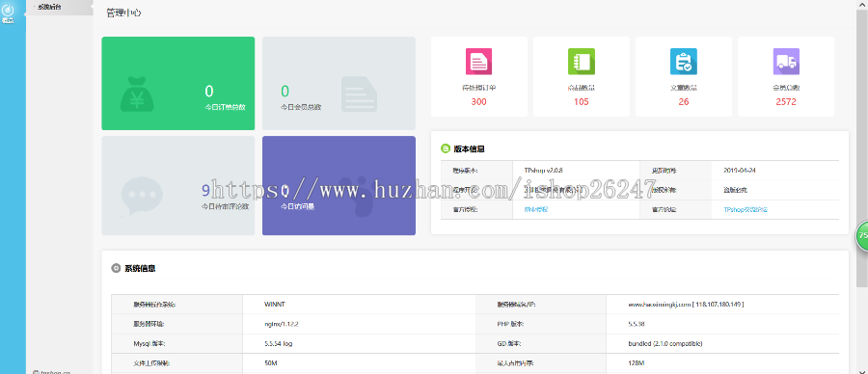Viewport: 868px width, 374px height.
Task: Click the red 2572 members count
Action: [x=786, y=102]
